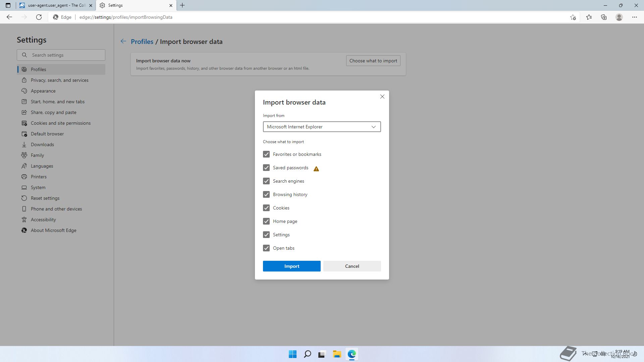The width and height of the screenshot is (644, 362).
Task: Select Reset settings
Action: click(x=61, y=198)
